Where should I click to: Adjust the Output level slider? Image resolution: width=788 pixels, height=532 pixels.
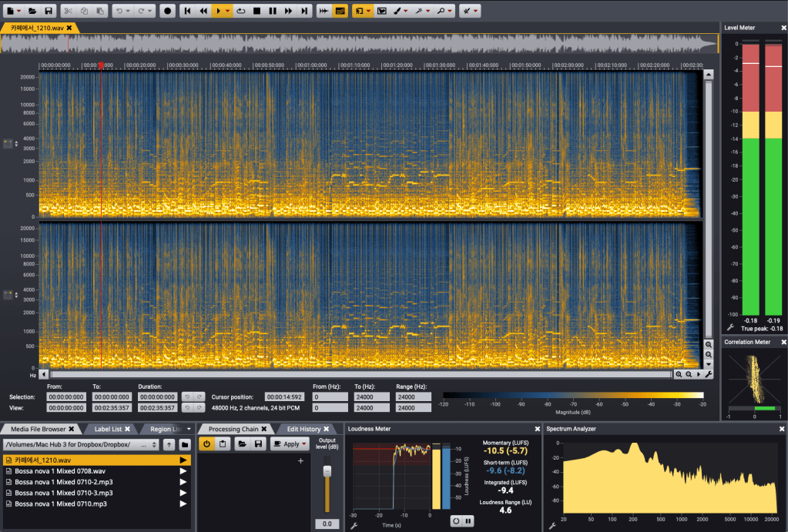327,472
